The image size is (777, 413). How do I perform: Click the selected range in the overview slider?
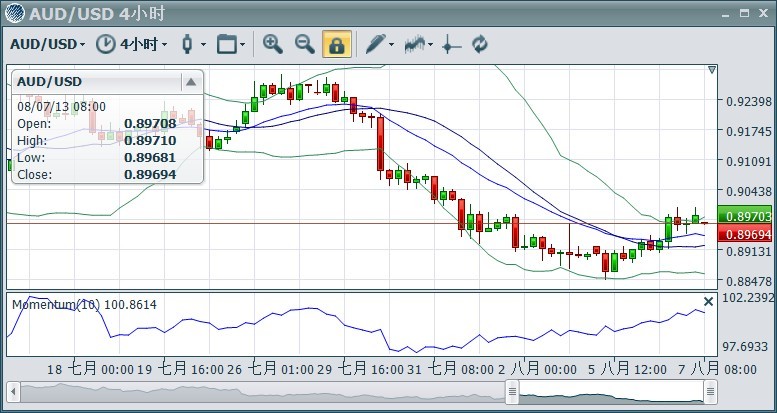click(x=611, y=392)
